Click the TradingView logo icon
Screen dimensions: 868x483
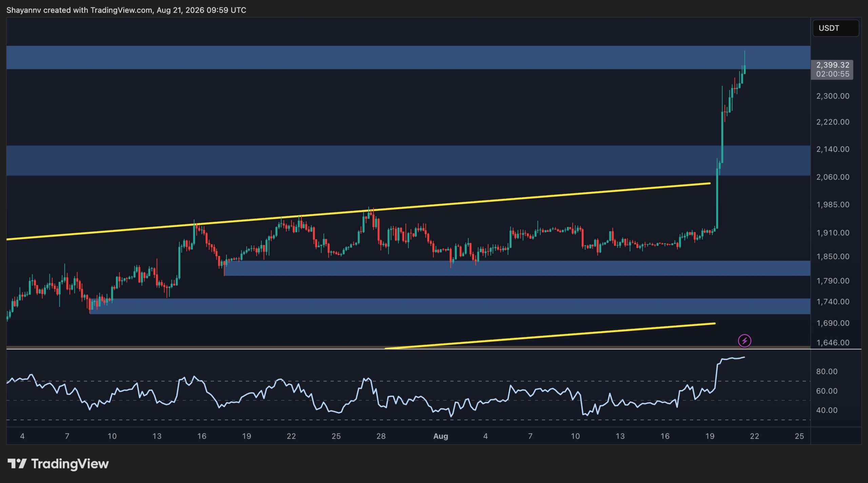(17, 463)
